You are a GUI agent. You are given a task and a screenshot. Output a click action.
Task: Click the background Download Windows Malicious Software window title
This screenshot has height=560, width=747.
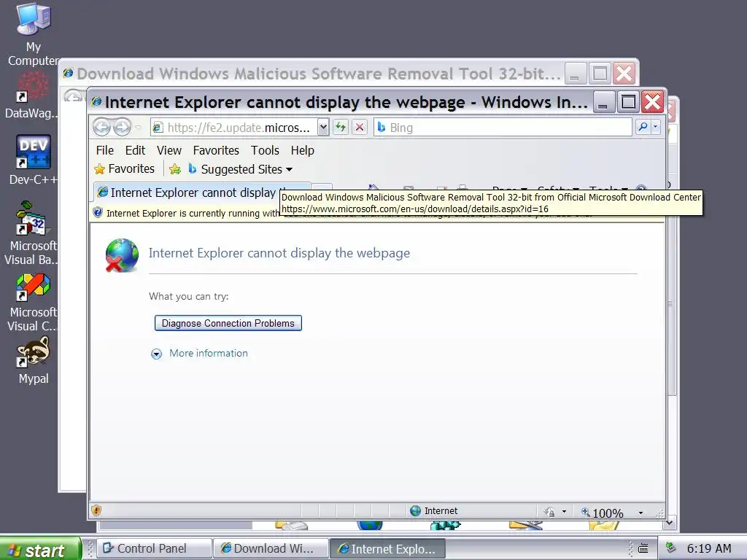[318, 74]
